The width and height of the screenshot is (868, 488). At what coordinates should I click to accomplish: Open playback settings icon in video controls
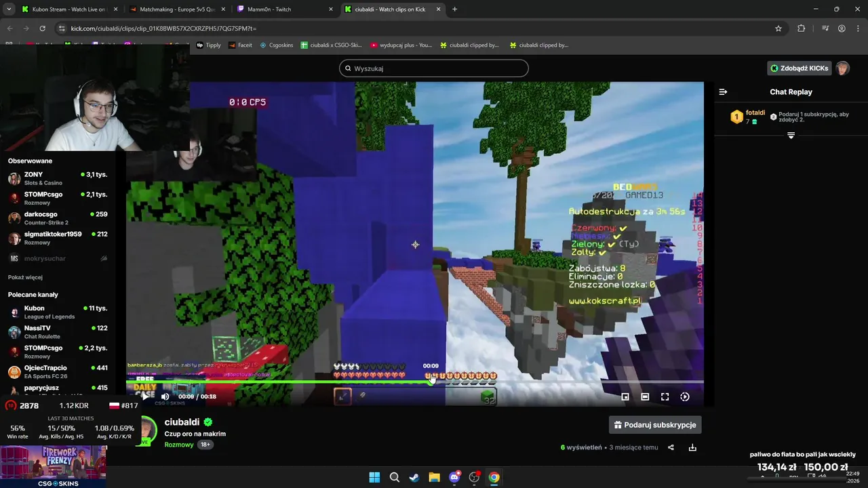[x=685, y=396]
